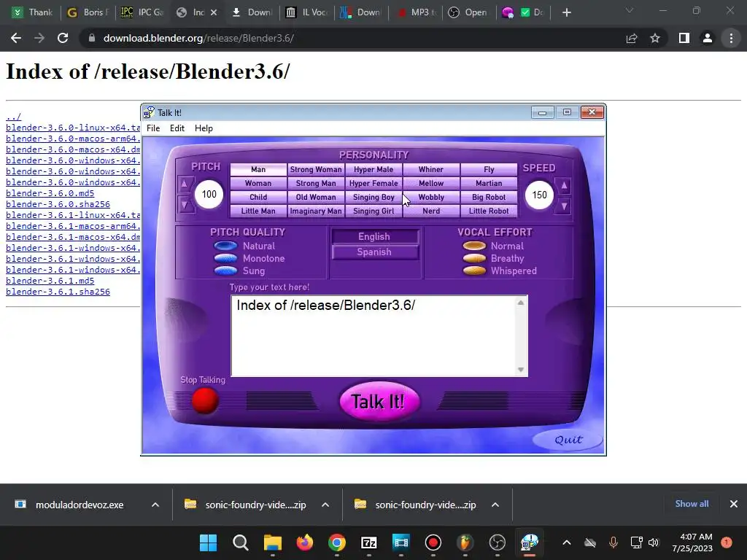747x560 pixels.
Task: Choose the Old Woman personality
Action: [316, 197]
